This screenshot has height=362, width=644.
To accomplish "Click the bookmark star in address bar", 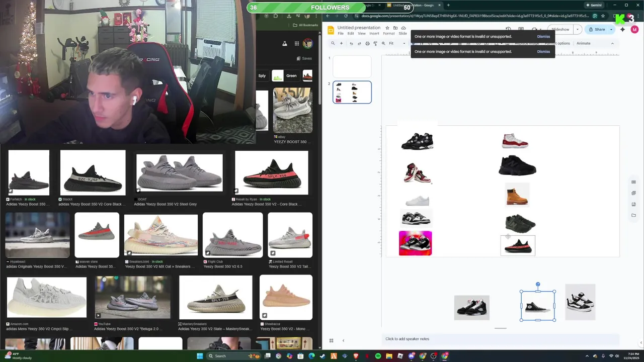I will [x=603, y=16].
